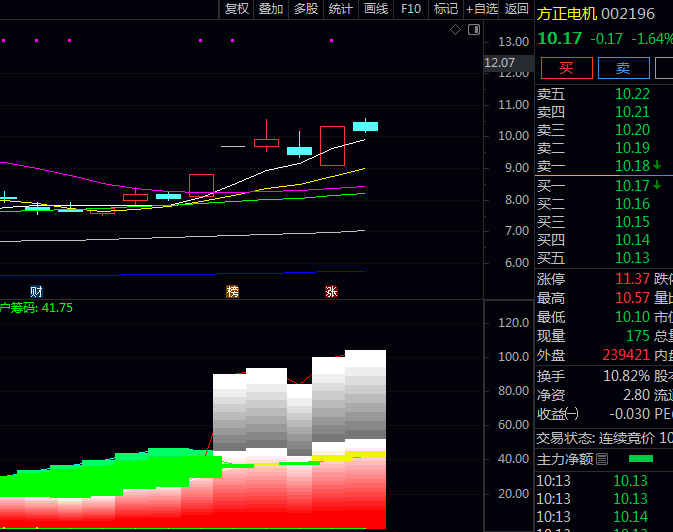Screen dimensions: 673x532
Task: Open F10 company info
Action: point(411,9)
